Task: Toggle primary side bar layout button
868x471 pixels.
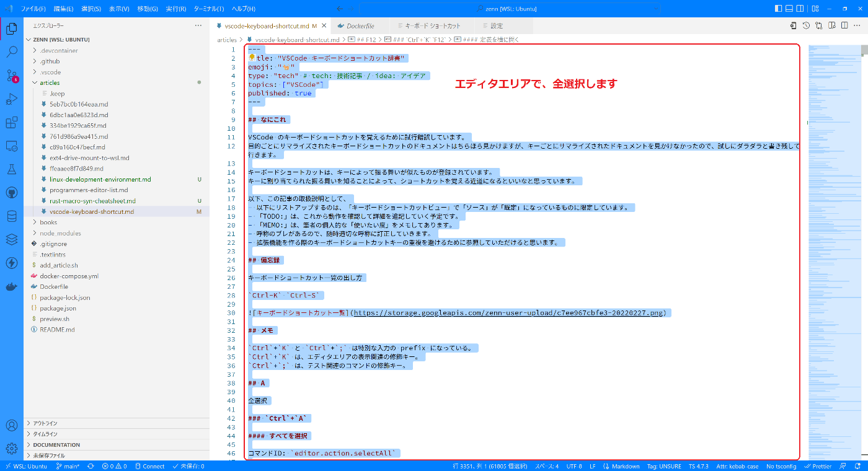Action: point(779,9)
